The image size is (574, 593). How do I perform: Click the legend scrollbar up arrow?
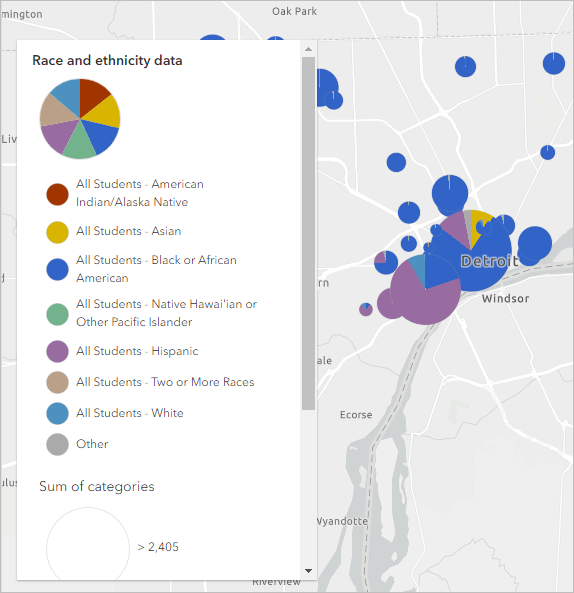click(309, 49)
